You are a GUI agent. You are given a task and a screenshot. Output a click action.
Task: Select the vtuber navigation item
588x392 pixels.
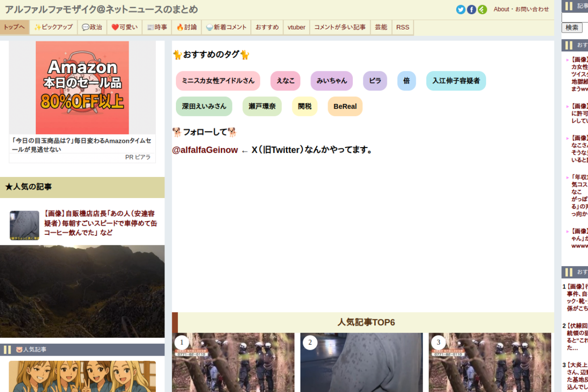(297, 28)
